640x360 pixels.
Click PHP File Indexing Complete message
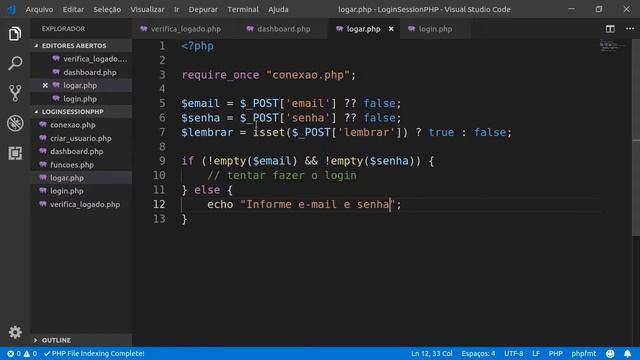94,353
